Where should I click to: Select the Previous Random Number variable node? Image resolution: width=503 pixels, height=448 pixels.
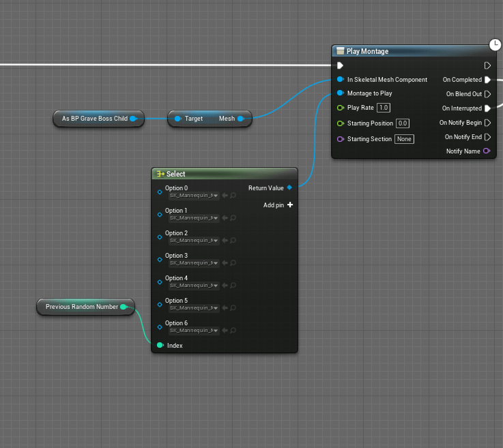[x=81, y=307]
